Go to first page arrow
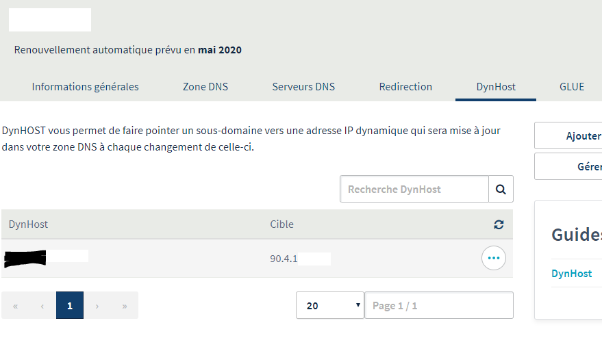This screenshot has width=602, height=364. coord(15,306)
